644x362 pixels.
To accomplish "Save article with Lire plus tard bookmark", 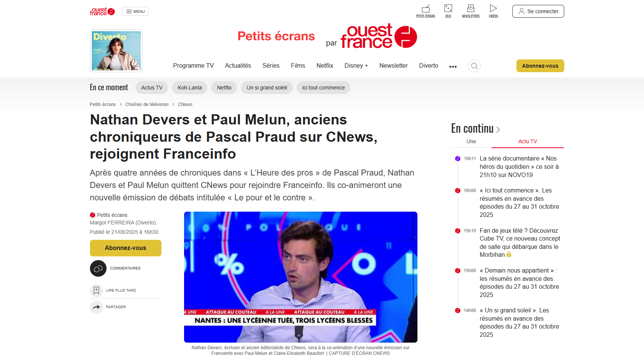I will 96,291.
